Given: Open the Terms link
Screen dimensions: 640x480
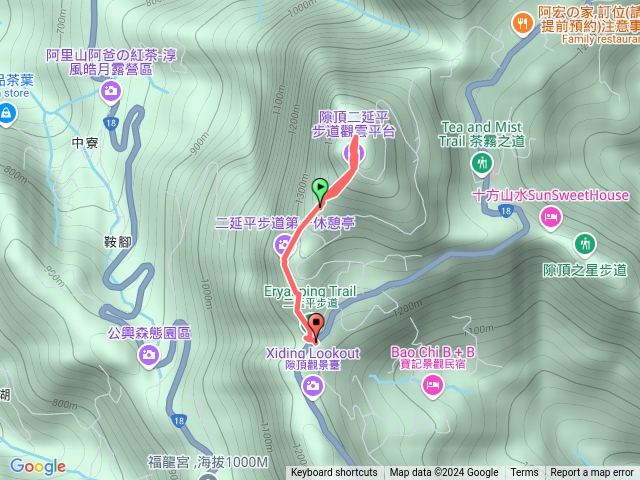Looking at the screenshot, I should tap(522, 473).
